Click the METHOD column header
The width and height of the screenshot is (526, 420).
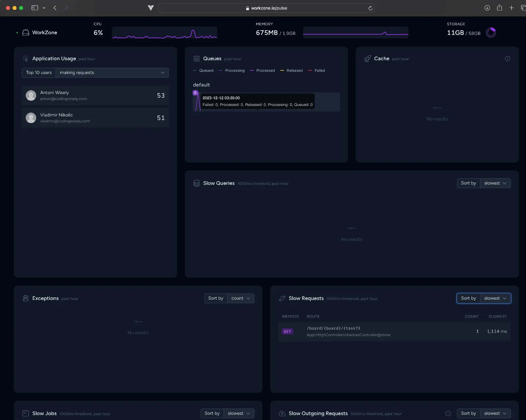click(x=290, y=316)
